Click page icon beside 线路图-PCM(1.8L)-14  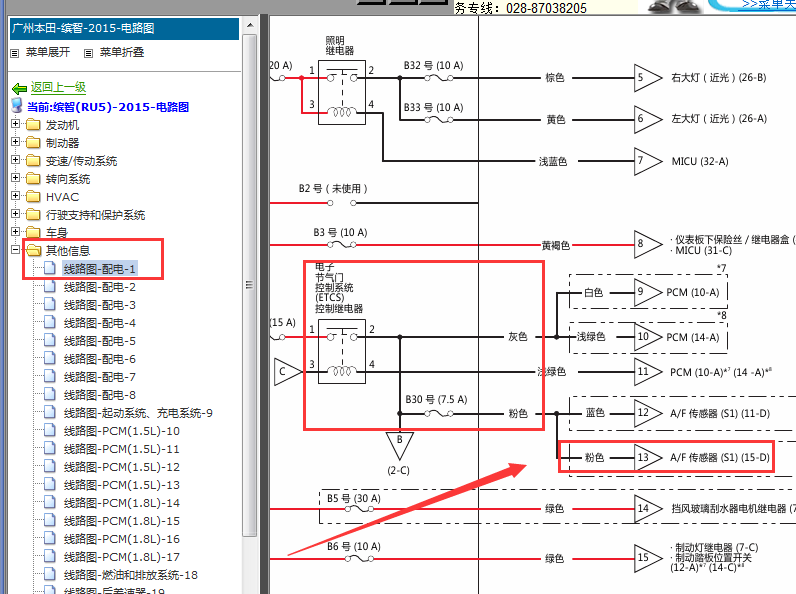pyautogui.click(x=50, y=503)
